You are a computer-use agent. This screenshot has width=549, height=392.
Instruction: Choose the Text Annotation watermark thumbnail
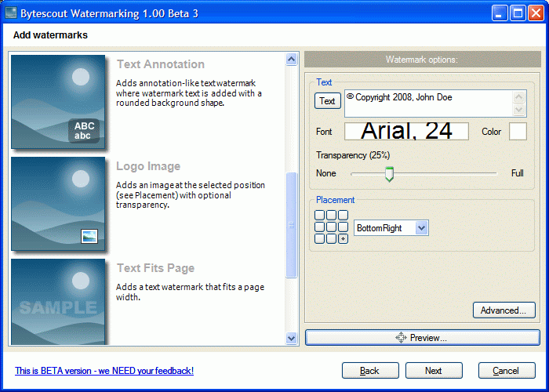(58, 101)
